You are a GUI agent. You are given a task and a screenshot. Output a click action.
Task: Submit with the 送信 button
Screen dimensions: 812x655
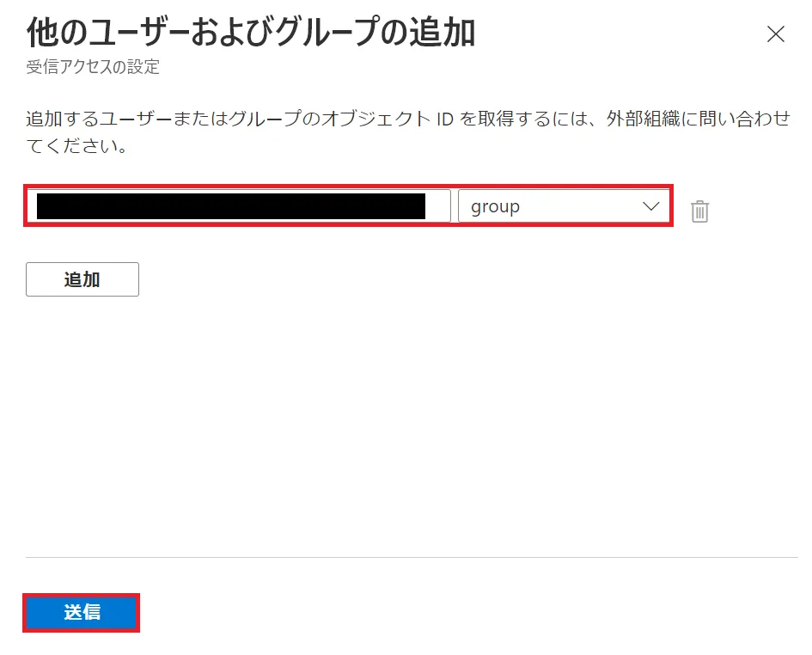click(x=82, y=613)
